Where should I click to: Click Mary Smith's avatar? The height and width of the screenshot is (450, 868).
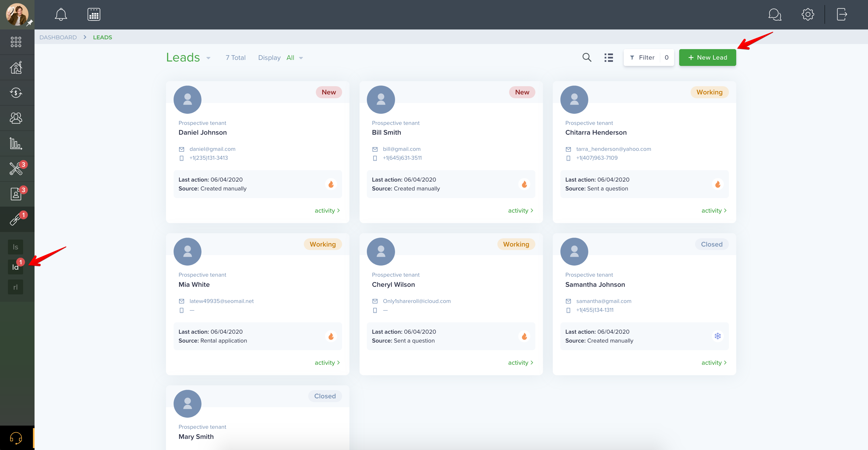187,404
